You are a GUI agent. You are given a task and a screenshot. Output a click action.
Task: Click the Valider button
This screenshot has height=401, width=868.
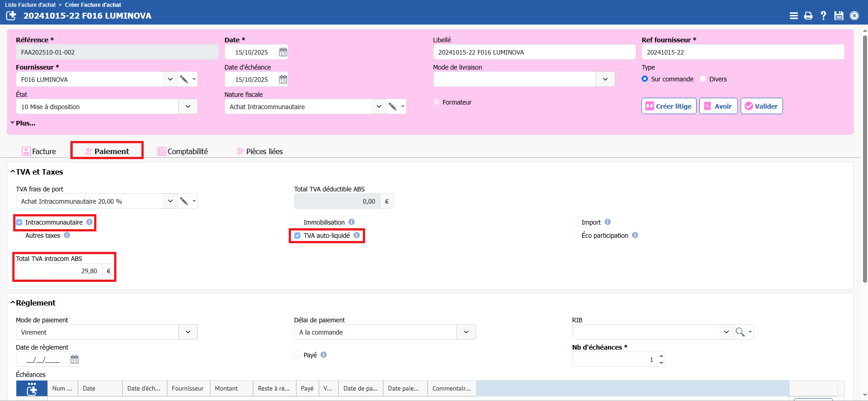(x=761, y=106)
